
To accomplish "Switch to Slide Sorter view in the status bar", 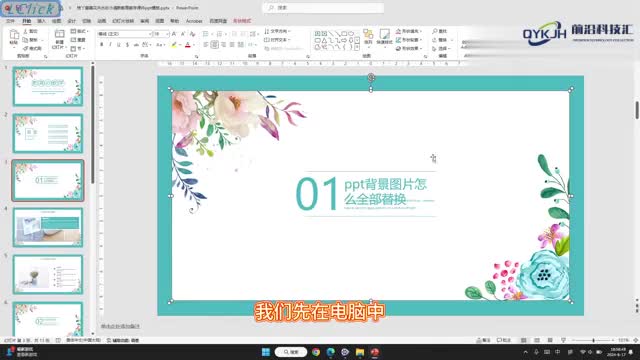I will coord(537,340).
